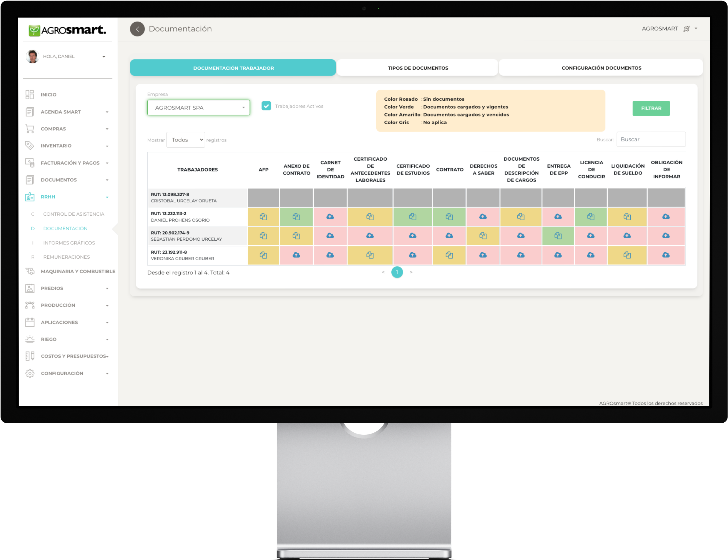The image size is (728, 560).
Task: Open the Empresa AGROSMART SPA dropdown
Action: click(x=198, y=108)
